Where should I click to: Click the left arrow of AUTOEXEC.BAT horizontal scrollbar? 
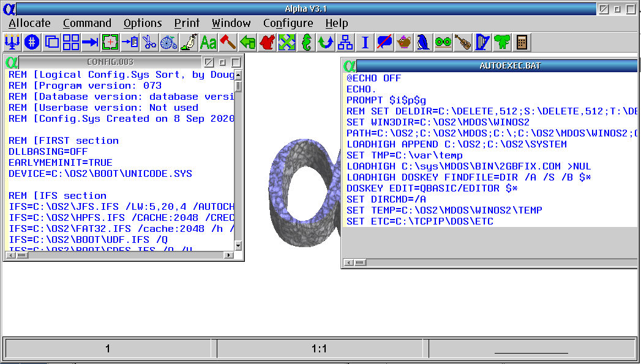click(349, 262)
